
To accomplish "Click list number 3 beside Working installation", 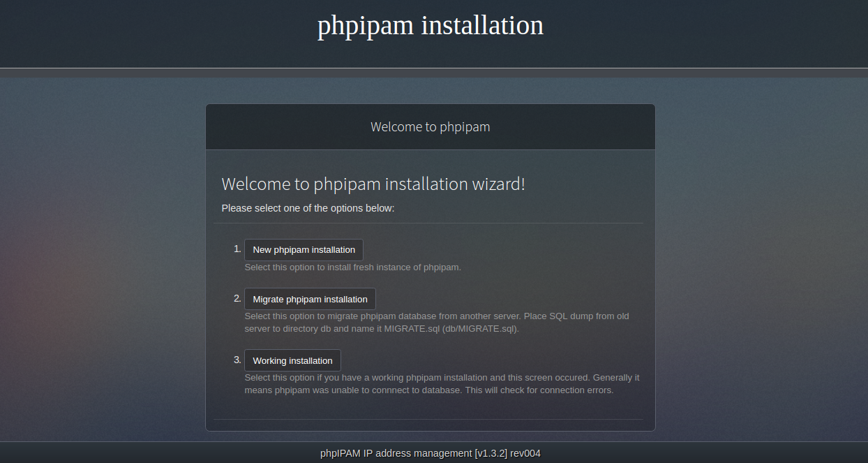I will pos(237,360).
